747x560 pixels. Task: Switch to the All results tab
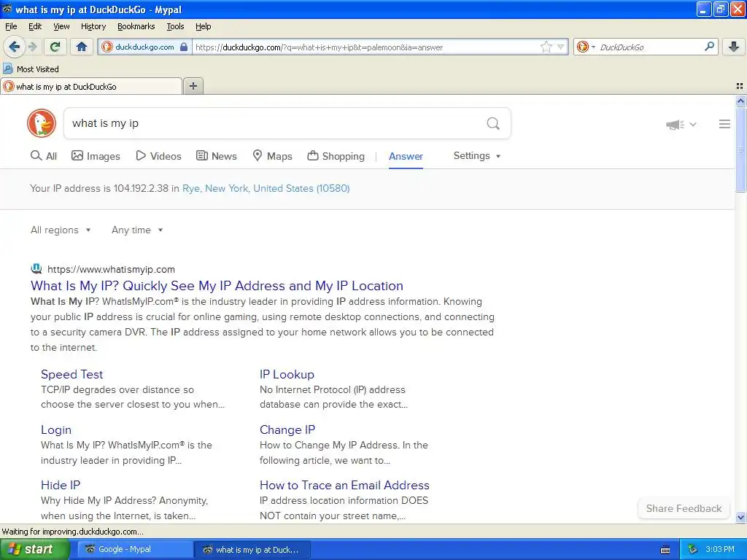43,156
